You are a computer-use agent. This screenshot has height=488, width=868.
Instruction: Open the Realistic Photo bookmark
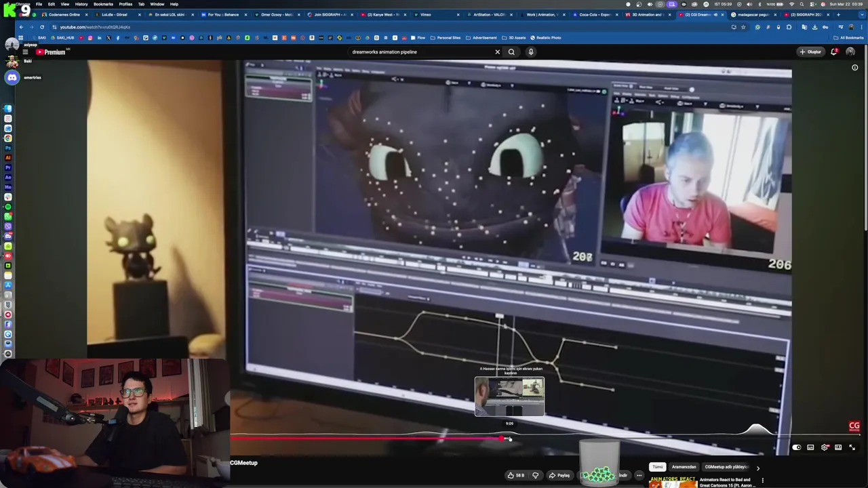546,38
